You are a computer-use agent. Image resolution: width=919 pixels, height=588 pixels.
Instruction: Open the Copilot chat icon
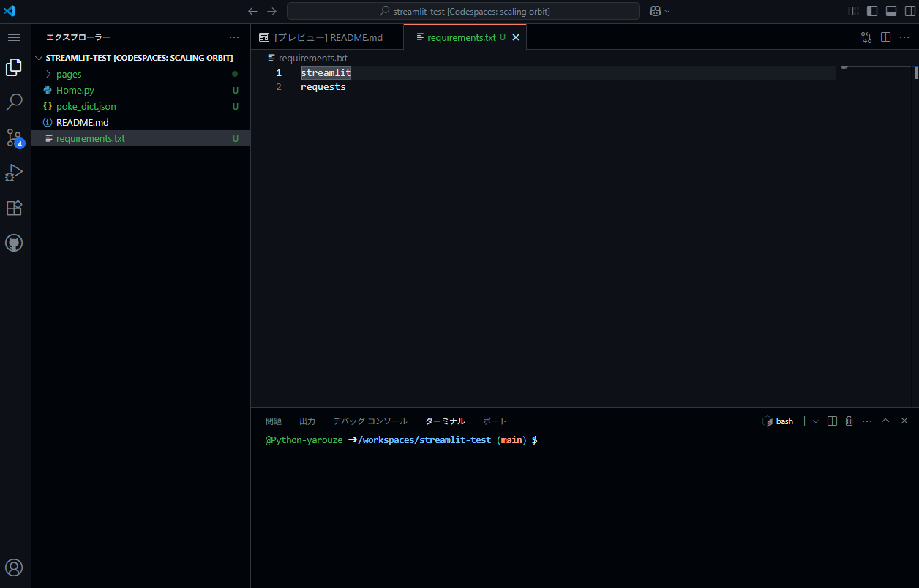(655, 11)
